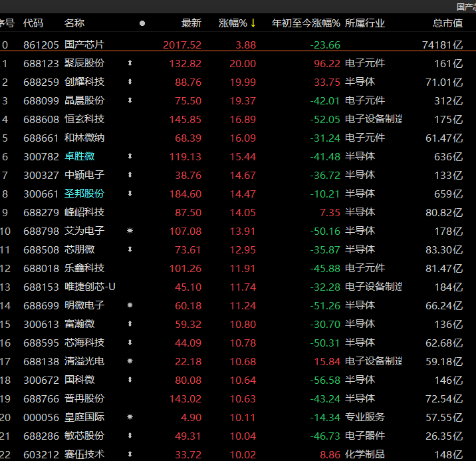Viewport: 476px width, 461px height.
Task: Click the 最新 column header
Action: [191, 23]
